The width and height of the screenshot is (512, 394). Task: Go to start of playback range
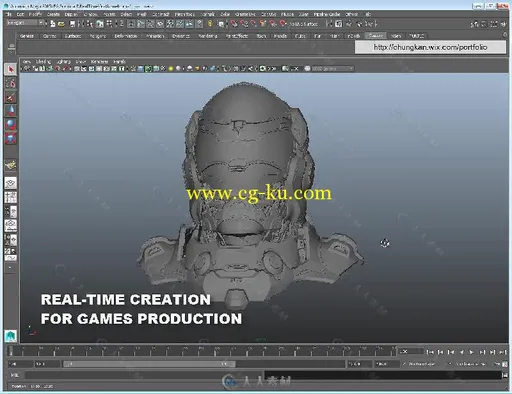pyautogui.click(x=430, y=352)
